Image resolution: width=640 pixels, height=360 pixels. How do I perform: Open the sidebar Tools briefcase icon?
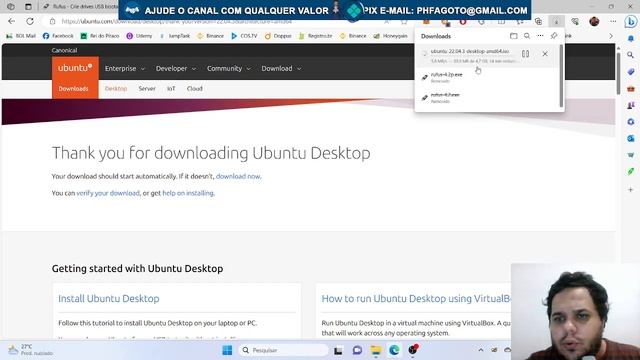click(631, 88)
